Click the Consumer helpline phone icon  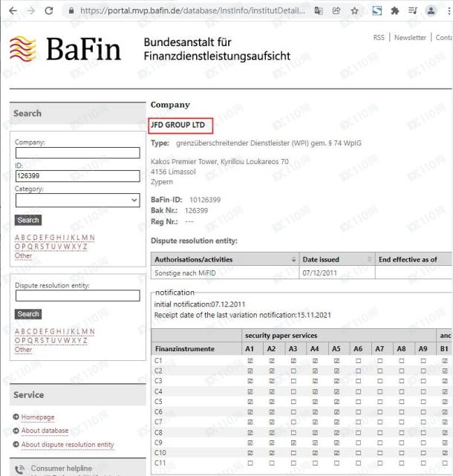coord(20,469)
